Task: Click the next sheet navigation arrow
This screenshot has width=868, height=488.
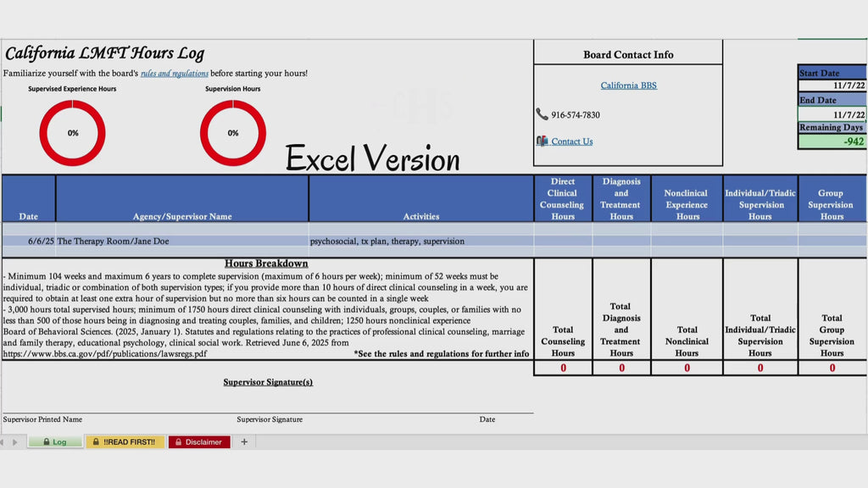Action: point(15,442)
